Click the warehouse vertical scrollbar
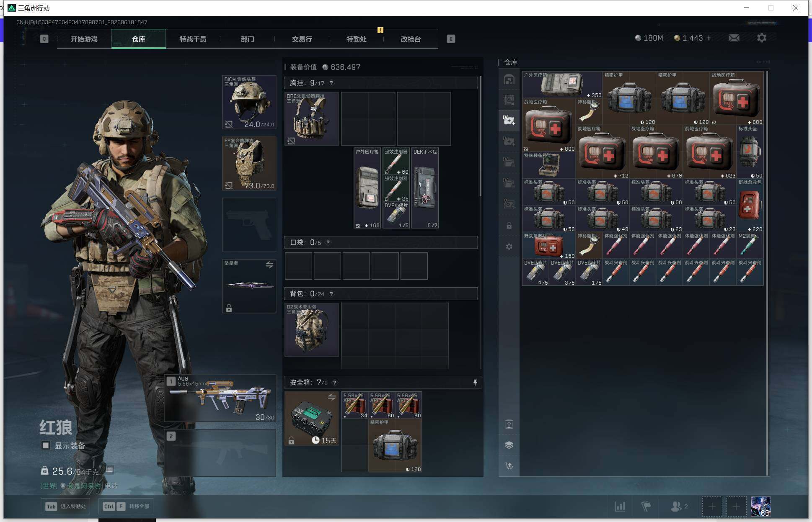This screenshot has width=812, height=522. [x=767, y=273]
